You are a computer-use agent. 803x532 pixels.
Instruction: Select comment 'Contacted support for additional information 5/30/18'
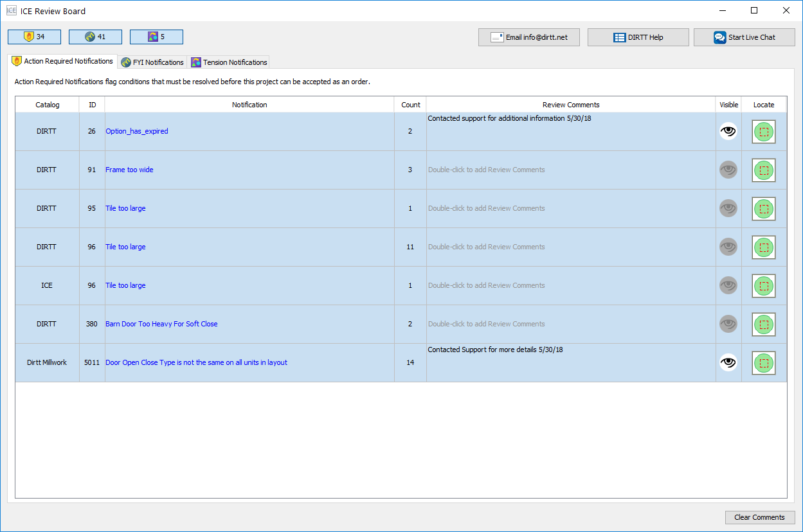(x=509, y=118)
